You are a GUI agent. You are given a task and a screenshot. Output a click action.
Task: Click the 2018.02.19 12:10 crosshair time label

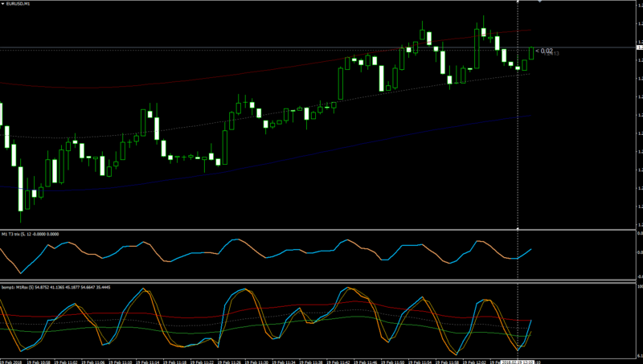click(x=518, y=362)
